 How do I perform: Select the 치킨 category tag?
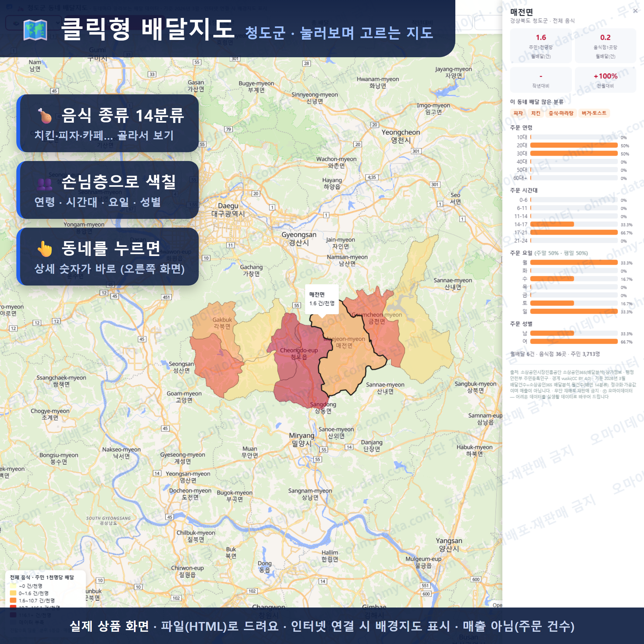click(x=535, y=113)
